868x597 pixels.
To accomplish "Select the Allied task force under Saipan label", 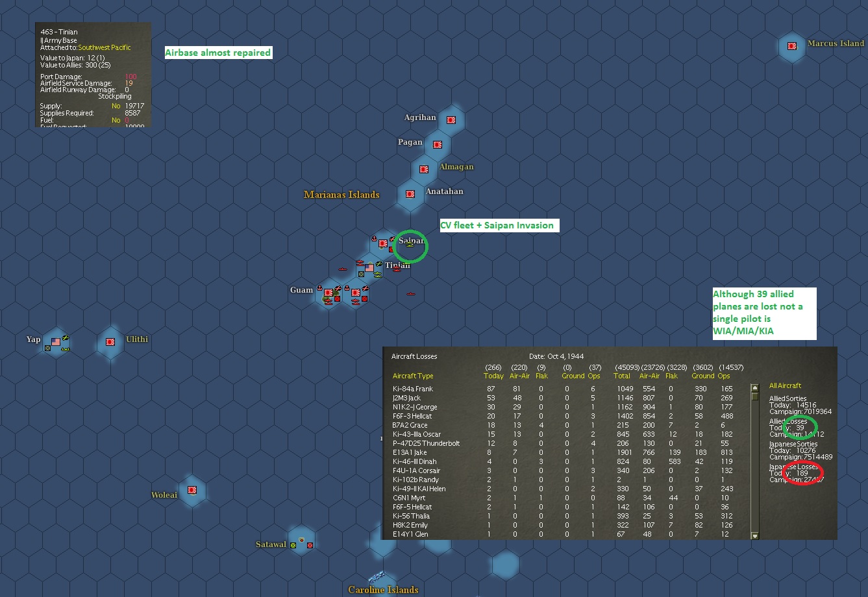I will (410, 245).
